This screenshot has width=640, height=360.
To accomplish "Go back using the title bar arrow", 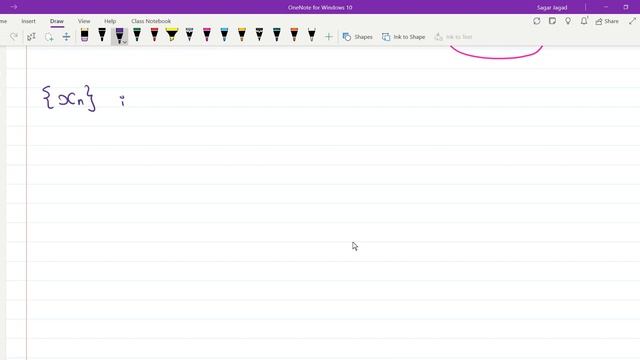I will tap(13, 7).
